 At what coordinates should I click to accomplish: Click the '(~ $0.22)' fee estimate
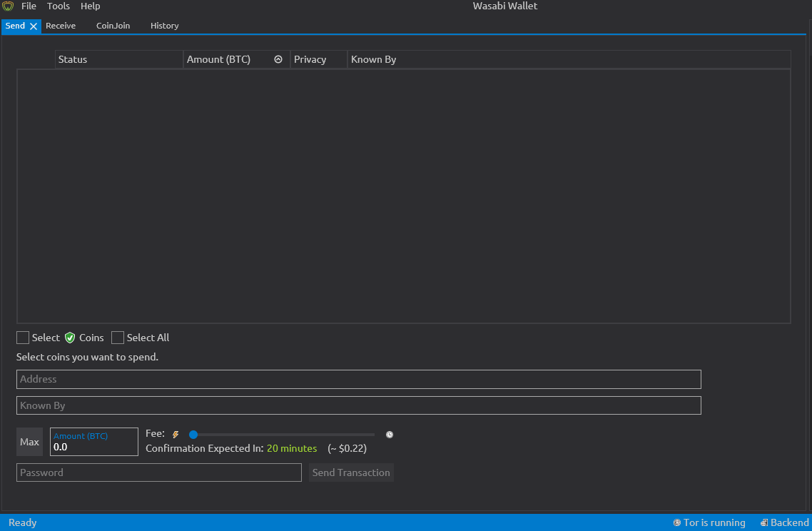click(347, 449)
